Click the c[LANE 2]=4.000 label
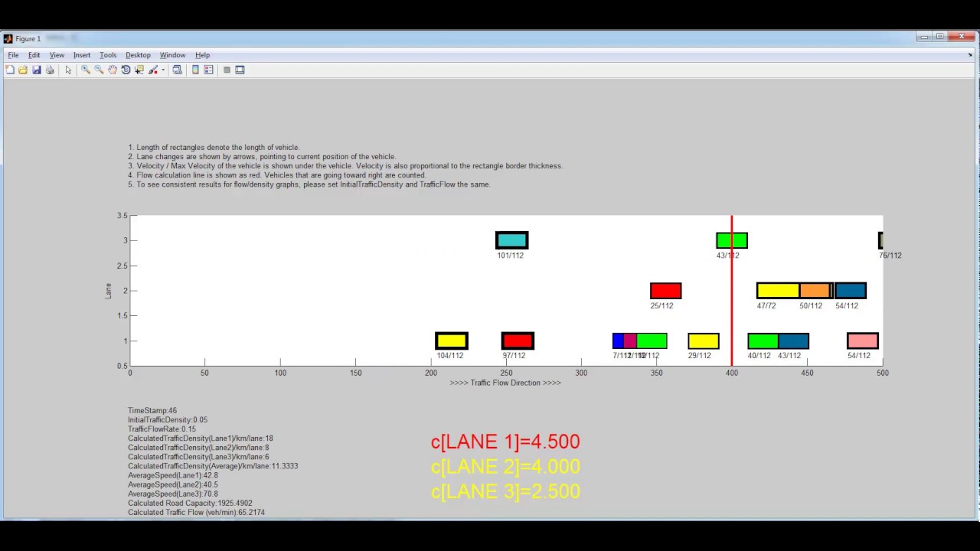This screenshot has height=551, width=980. coord(505,466)
